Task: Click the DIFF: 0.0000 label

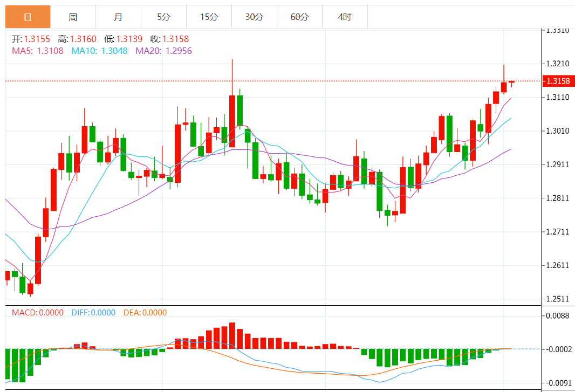Action: (x=93, y=312)
